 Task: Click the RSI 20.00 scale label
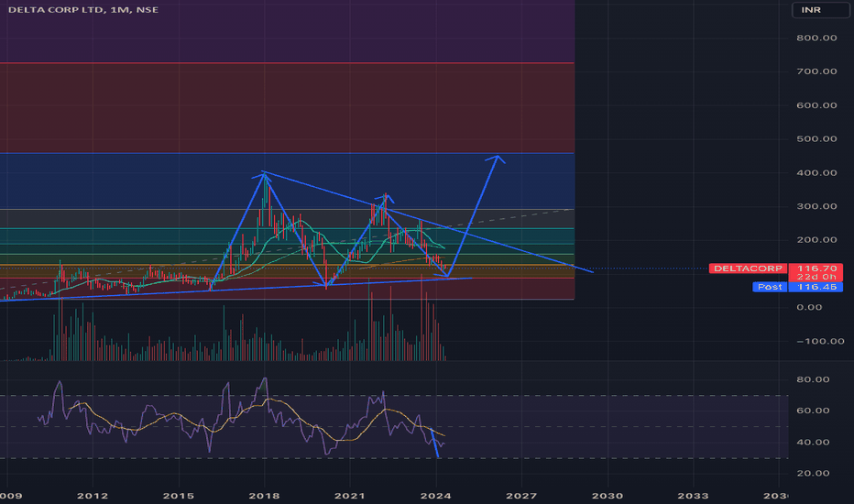[813, 473]
